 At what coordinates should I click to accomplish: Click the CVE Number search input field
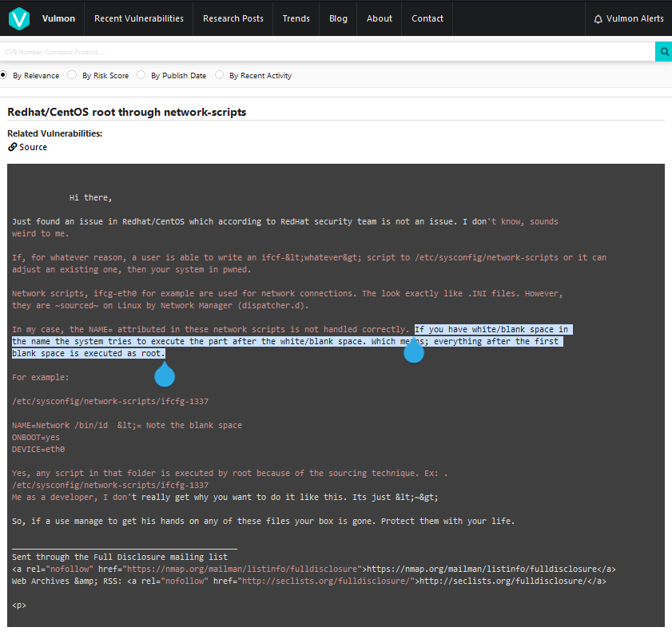click(328, 52)
